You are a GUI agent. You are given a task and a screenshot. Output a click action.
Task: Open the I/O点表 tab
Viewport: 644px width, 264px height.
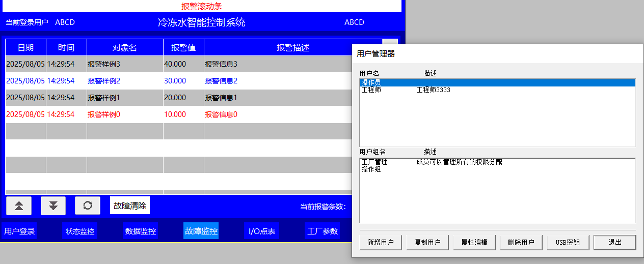click(262, 231)
